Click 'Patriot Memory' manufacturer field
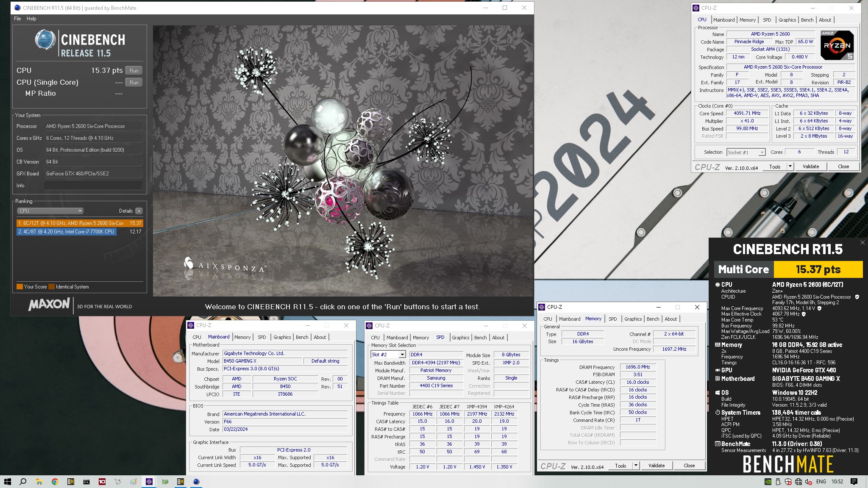Viewport: 868px width, 488px height. pyautogui.click(x=436, y=370)
